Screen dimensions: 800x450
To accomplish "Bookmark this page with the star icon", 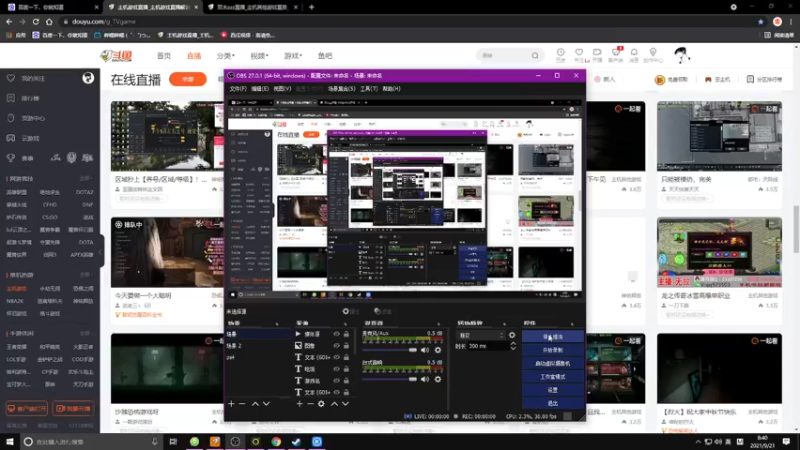I will click(761, 22).
